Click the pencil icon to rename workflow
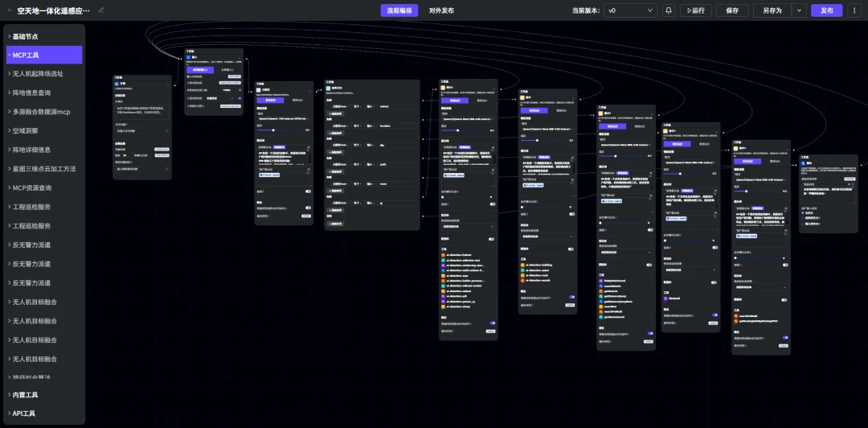The height and width of the screenshot is (428, 868). (x=100, y=10)
